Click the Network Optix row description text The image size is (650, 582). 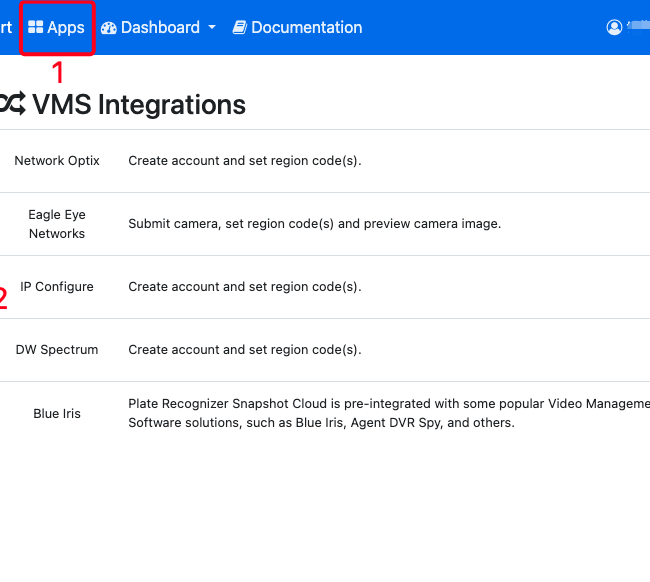(245, 160)
